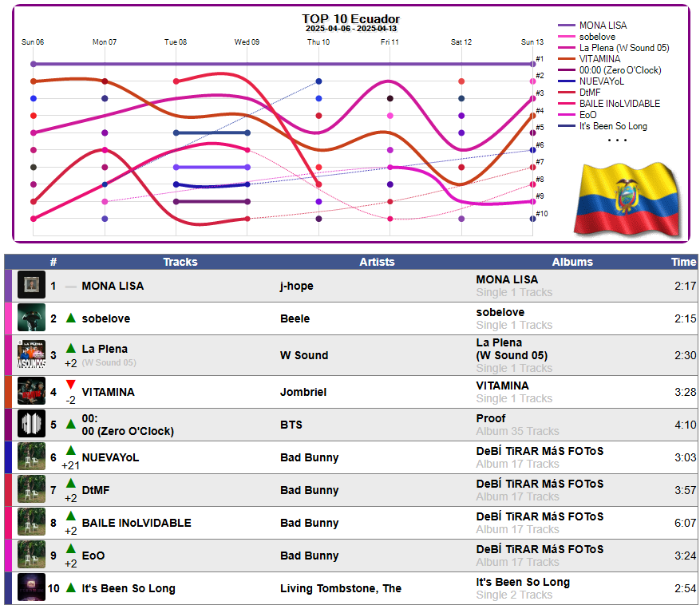
Task: Open It's Been So Long cover thumbnail
Action: 31,587
